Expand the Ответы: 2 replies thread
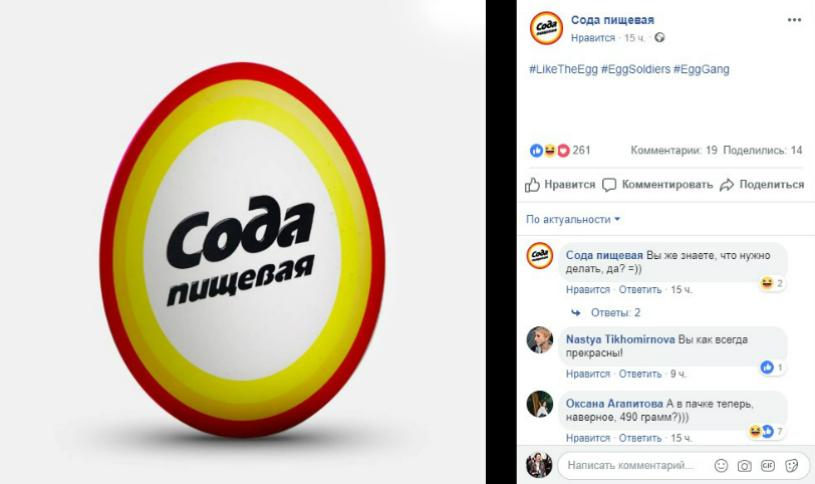 615,312
